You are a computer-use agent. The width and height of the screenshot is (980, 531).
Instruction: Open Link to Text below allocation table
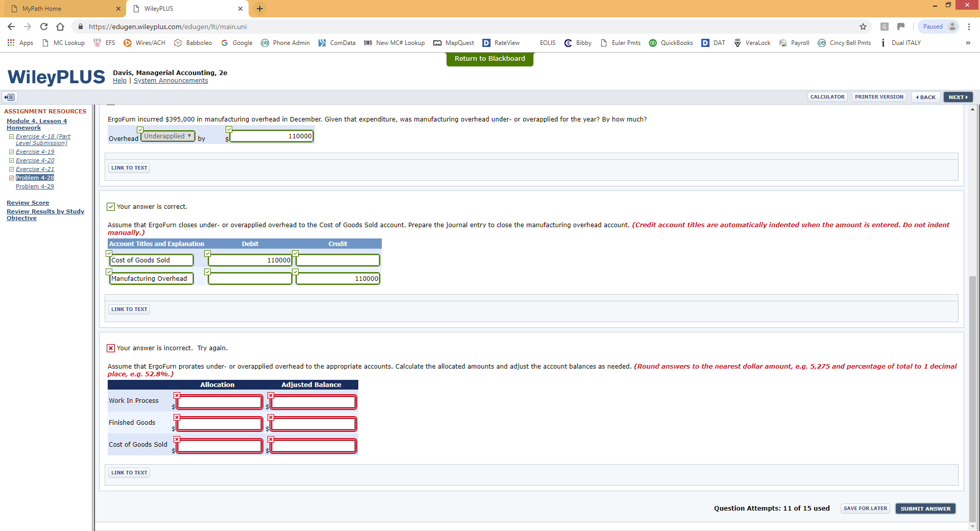click(129, 473)
